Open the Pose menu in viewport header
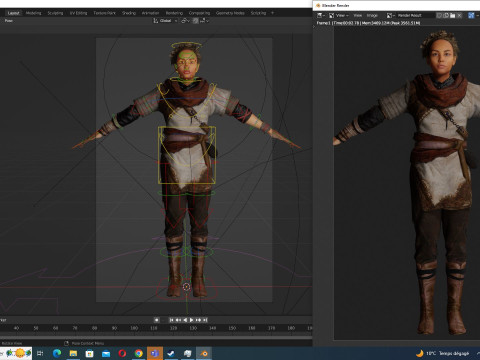The height and width of the screenshot is (360, 480). coord(9,21)
